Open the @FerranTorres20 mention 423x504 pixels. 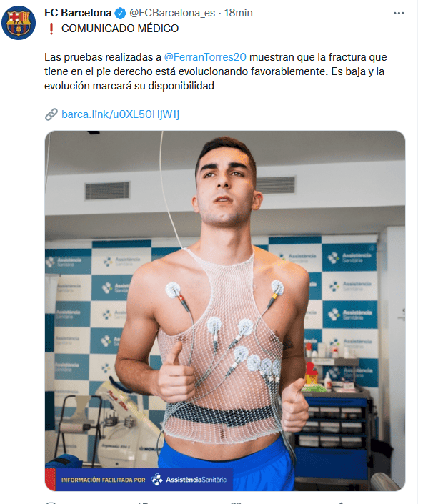click(205, 57)
